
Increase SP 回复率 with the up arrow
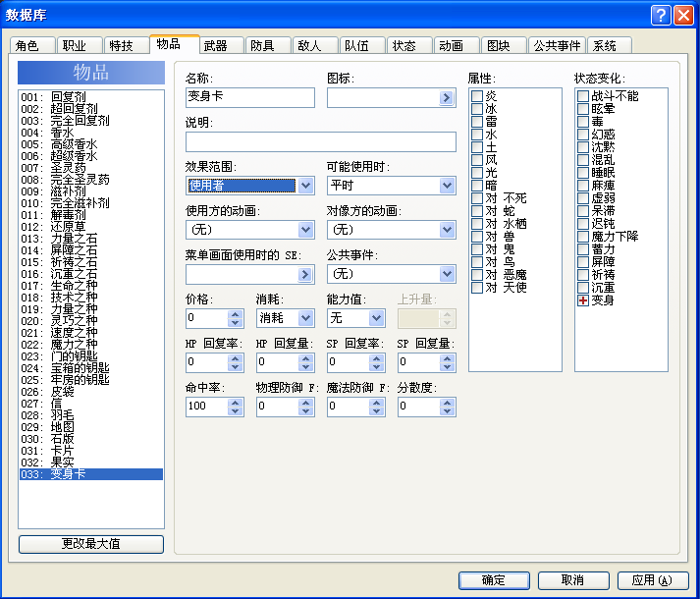pyautogui.click(x=376, y=358)
